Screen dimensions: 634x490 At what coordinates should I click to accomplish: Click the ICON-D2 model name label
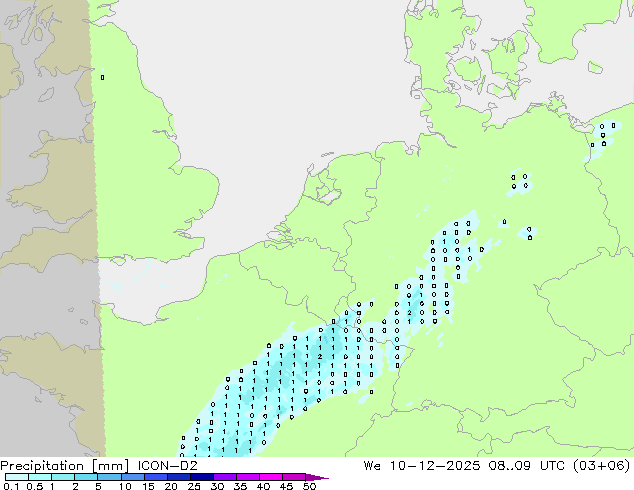click(x=167, y=466)
